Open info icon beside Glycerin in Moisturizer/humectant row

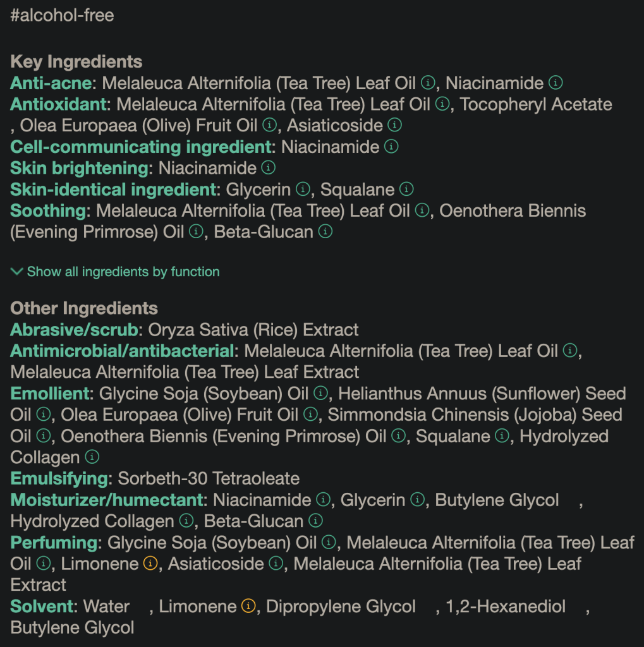click(x=417, y=500)
